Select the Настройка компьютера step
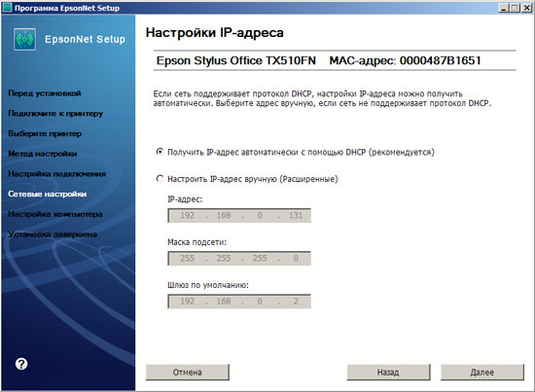This screenshot has height=392, width=535. [55, 214]
